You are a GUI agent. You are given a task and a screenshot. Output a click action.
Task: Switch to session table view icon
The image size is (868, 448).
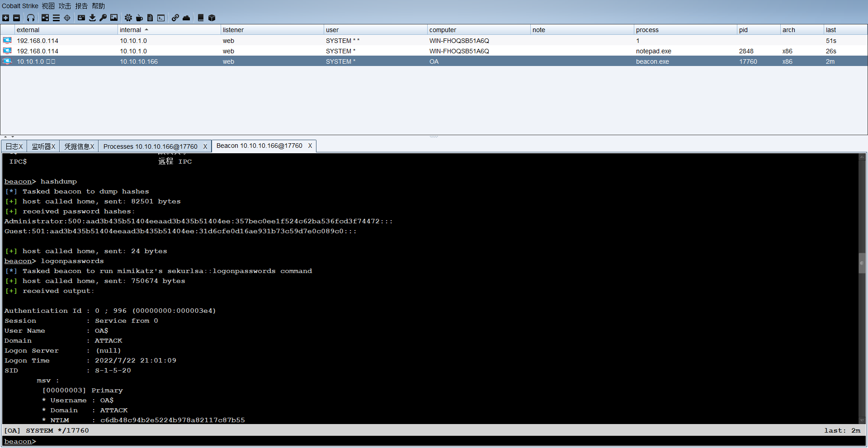pos(56,18)
